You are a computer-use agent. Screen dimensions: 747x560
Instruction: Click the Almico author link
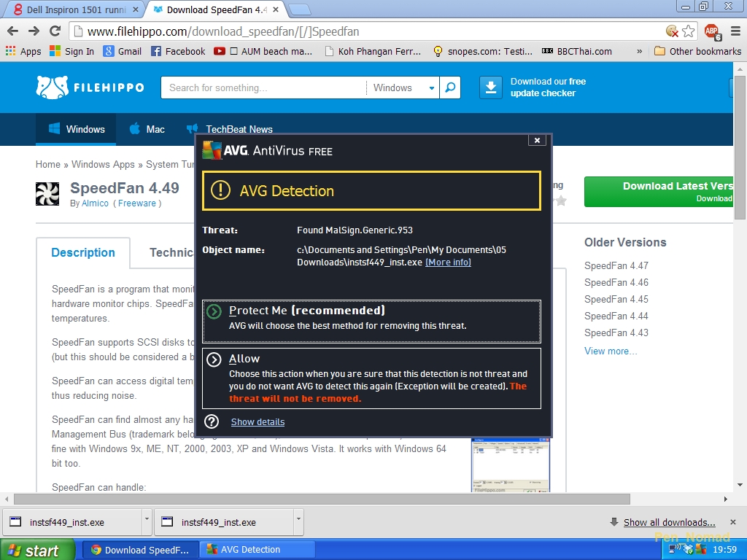pyautogui.click(x=95, y=203)
